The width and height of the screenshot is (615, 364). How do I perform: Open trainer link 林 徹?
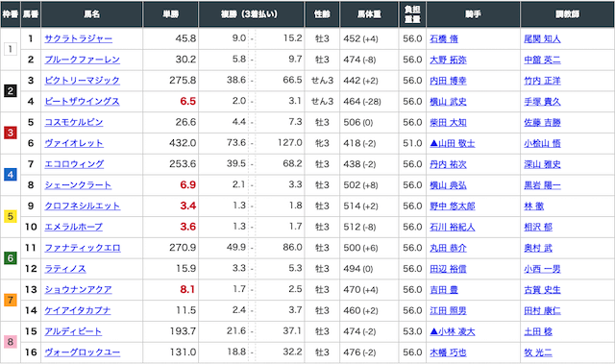[x=534, y=206]
